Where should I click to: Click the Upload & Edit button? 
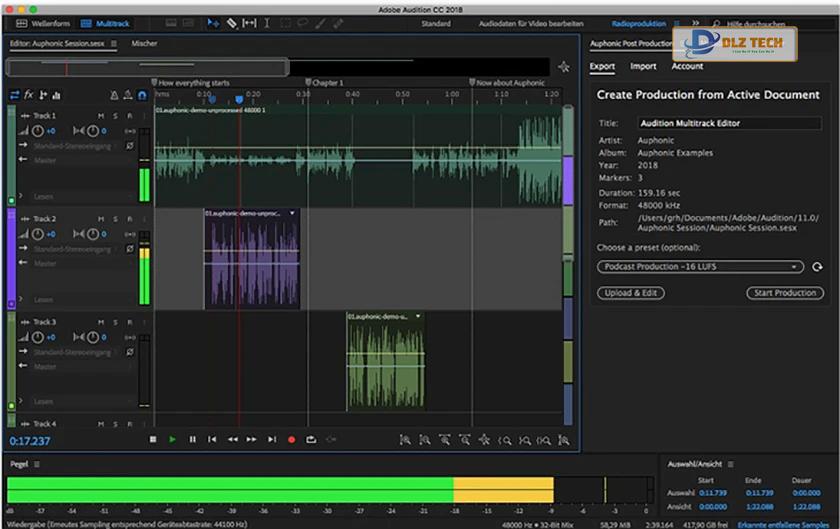(631, 293)
